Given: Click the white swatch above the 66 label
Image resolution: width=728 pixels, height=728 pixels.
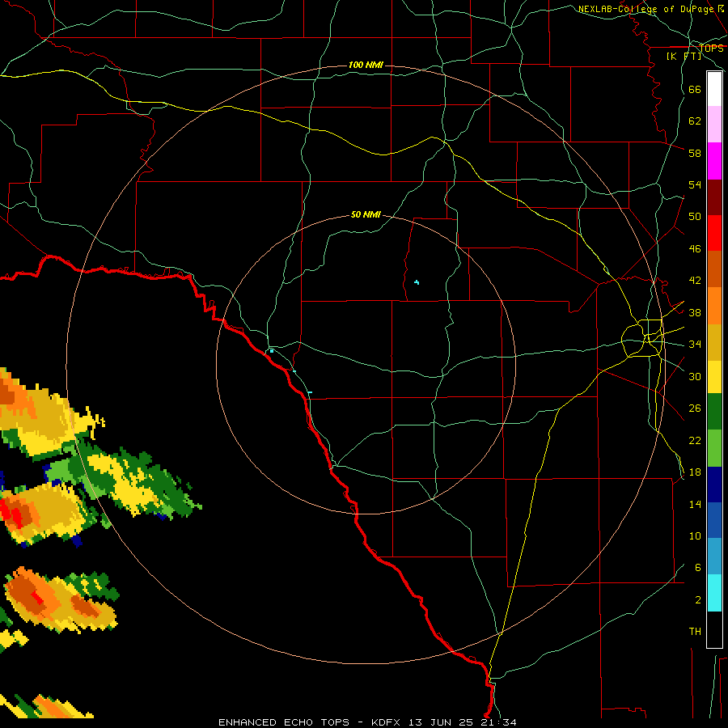Looking at the screenshot, I should (714, 89).
